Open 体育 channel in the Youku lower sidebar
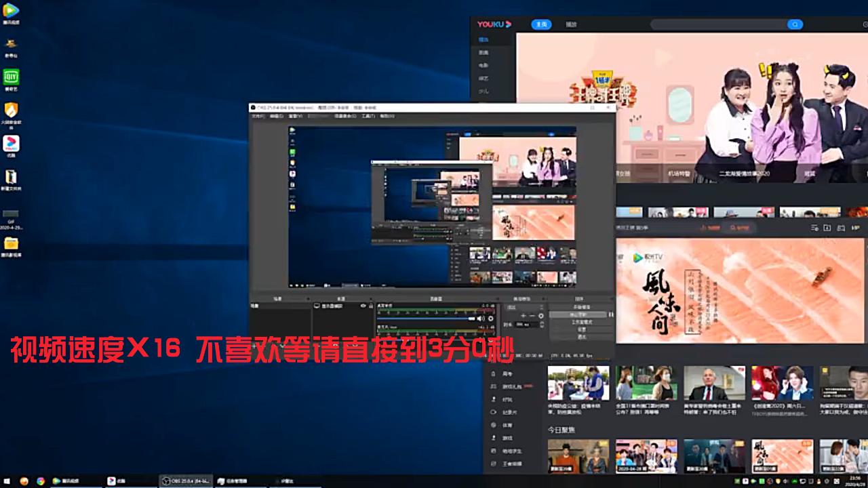Viewport: 868px width, 488px height. [x=507, y=425]
